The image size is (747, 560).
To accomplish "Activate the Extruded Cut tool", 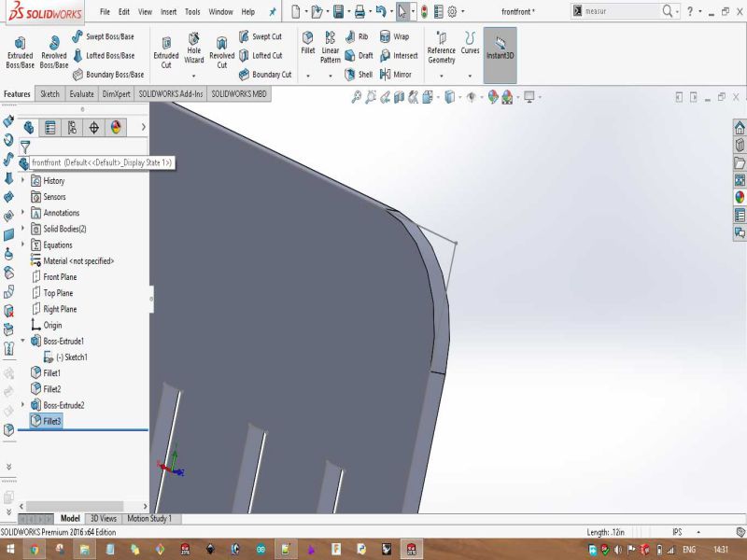I will coord(166,52).
